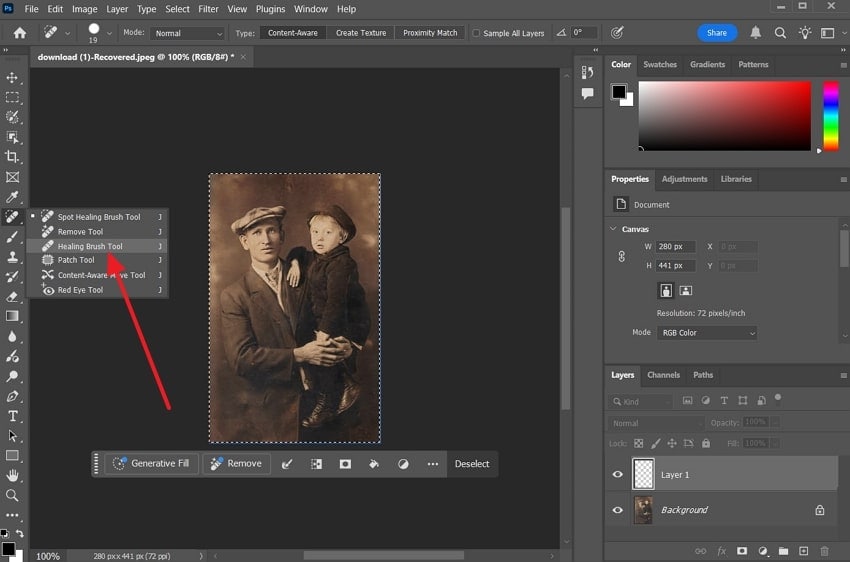Screen dimensions: 850x562
Task: Open the brush Mode dropdown set to Normal
Action: point(188,33)
